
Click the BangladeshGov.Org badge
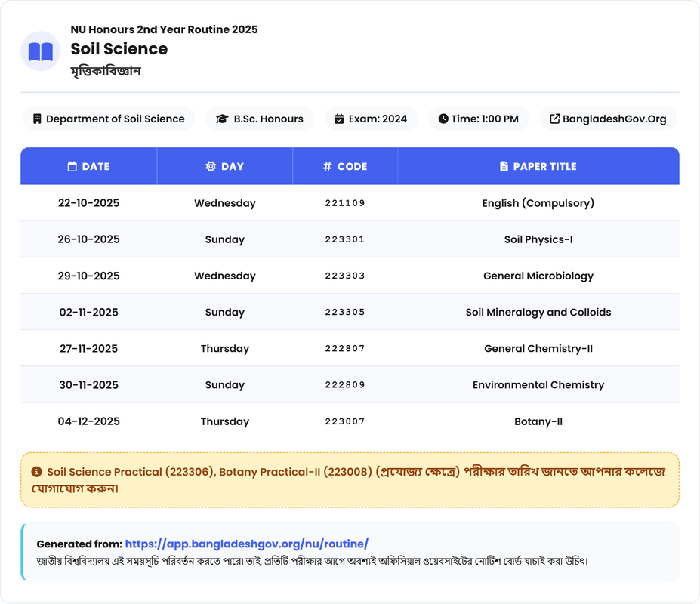(x=608, y=119)
